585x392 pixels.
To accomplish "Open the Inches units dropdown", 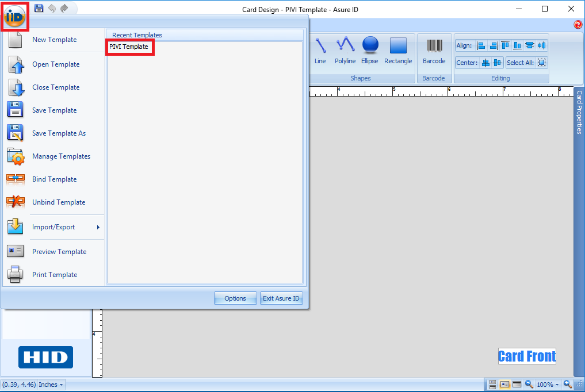I will (x=51, y=385).
